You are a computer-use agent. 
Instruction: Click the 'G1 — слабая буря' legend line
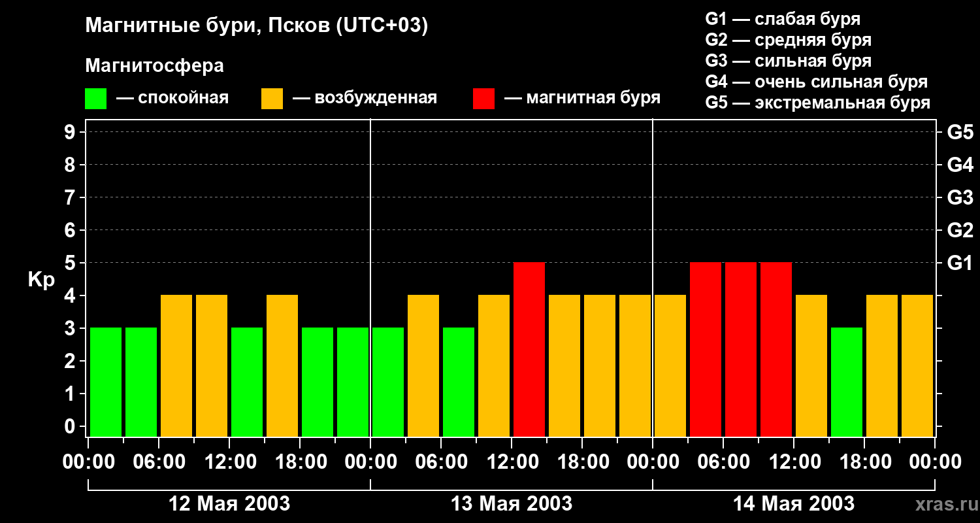(x=783, y=19)
